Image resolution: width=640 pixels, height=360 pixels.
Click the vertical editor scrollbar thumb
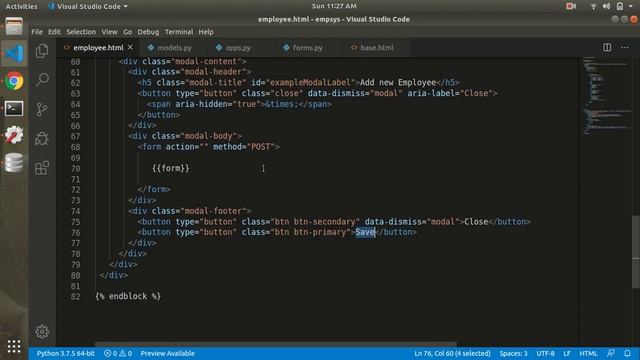(636, 252)
